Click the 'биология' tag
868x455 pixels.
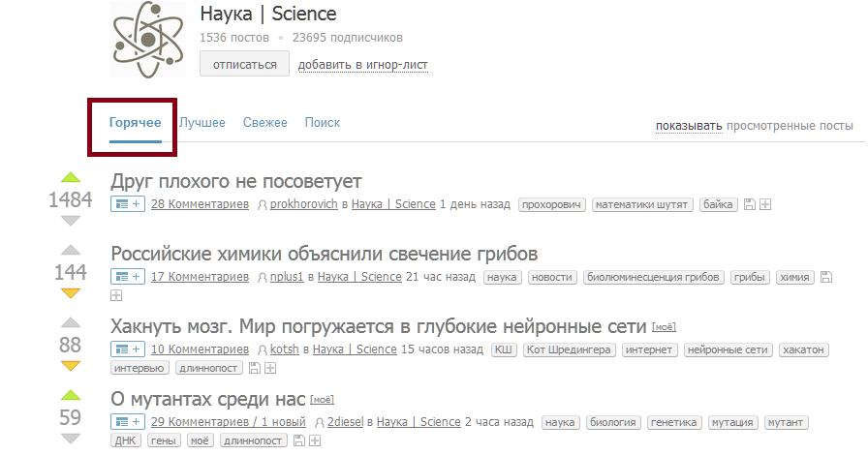point(613,422)
